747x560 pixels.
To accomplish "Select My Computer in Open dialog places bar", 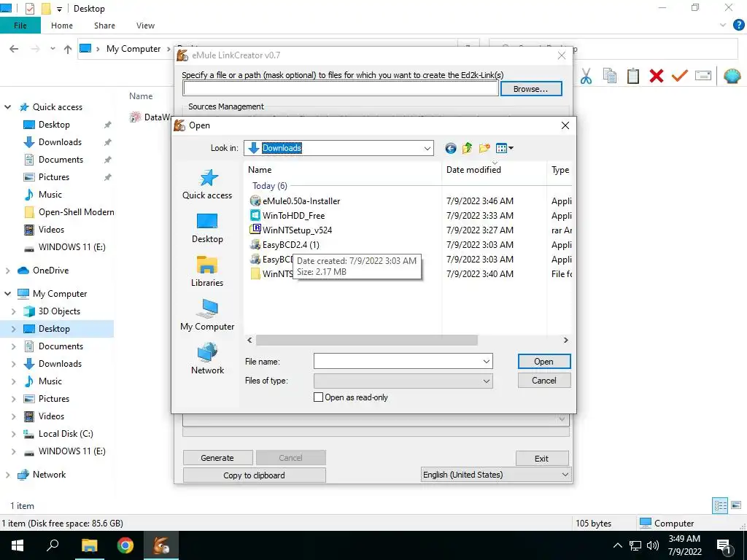I will point(207,315).
